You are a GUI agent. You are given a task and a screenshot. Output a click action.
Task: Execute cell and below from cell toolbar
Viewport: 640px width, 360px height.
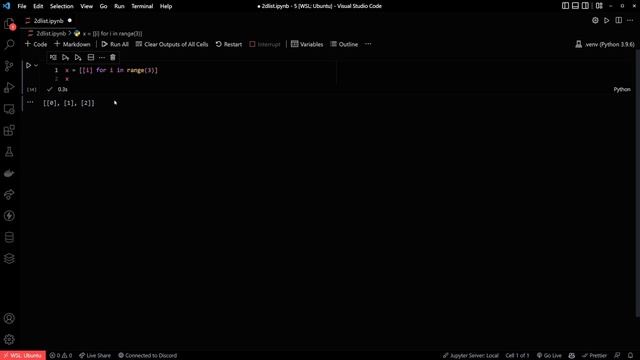pyautogui.click(x=78, y=58)
